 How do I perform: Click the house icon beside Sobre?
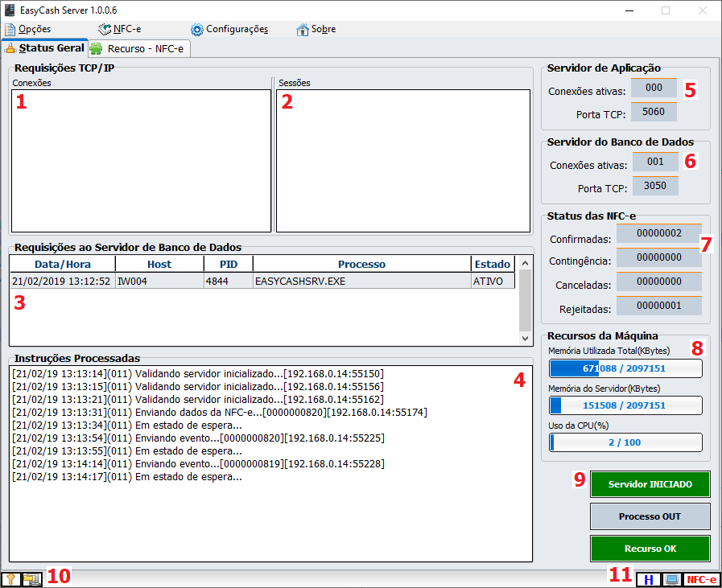[303, 30]
